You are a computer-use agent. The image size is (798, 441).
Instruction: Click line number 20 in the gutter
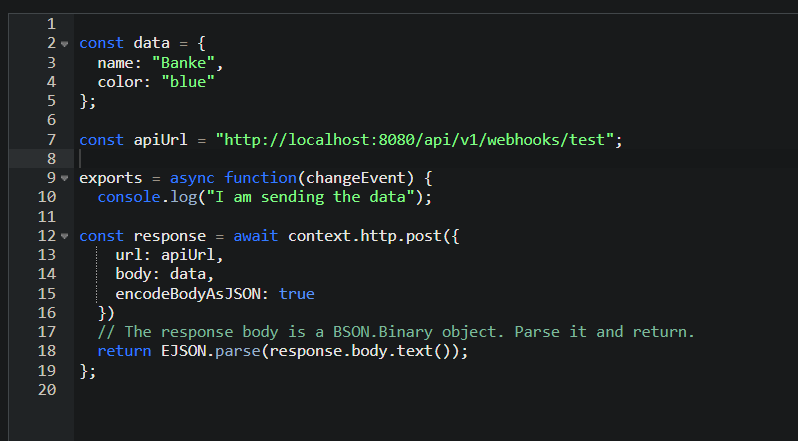coord(47,390)
